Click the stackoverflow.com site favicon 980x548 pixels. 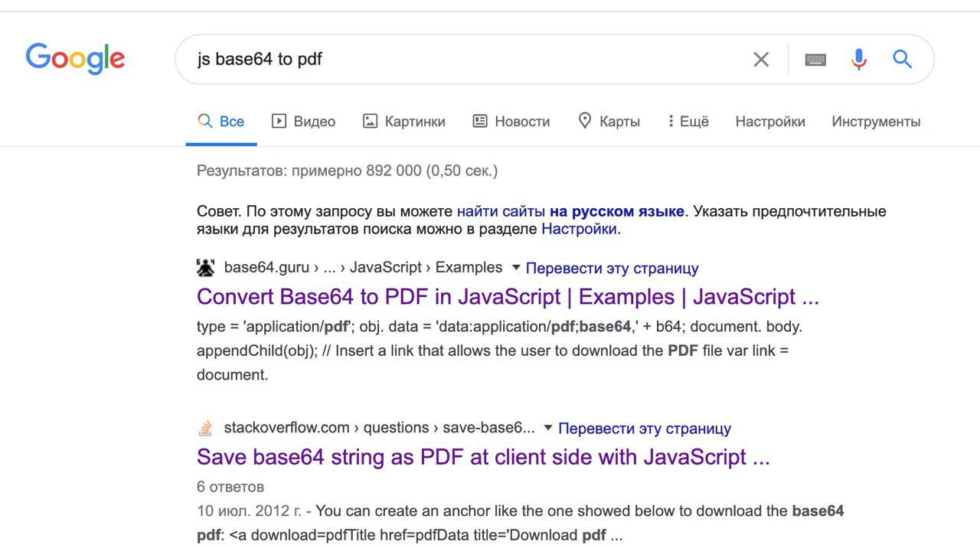205,428
